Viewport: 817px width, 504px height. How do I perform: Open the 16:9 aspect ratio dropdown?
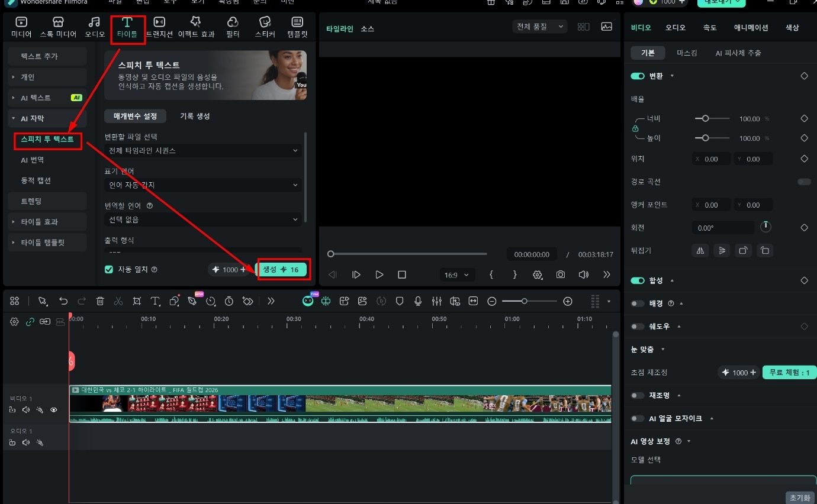coord(458,274)
